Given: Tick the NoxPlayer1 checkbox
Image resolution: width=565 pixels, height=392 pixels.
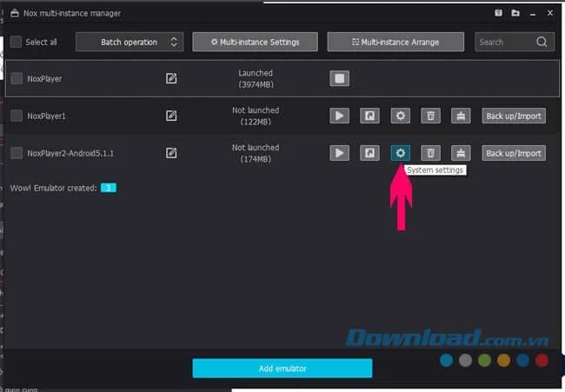Looking at the screenshot, I should click(17, 116).
